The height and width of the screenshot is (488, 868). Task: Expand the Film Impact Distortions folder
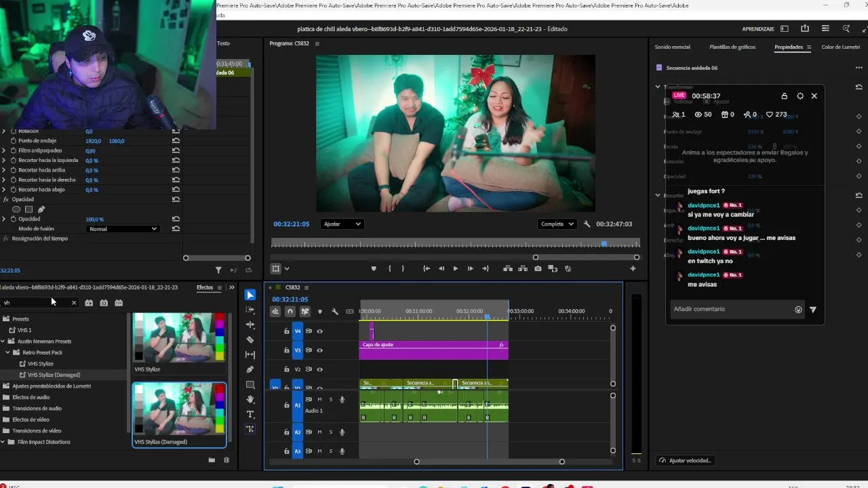(x=3, y=442)
